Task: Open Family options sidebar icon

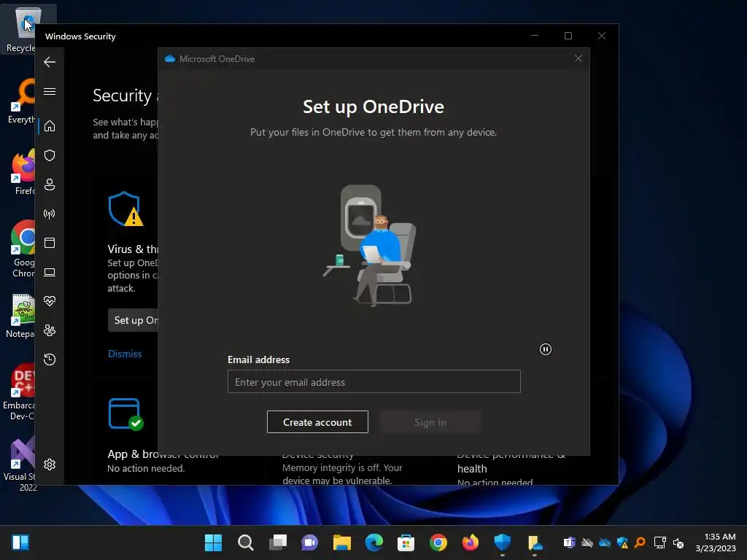Action: [x=50, y=330]
